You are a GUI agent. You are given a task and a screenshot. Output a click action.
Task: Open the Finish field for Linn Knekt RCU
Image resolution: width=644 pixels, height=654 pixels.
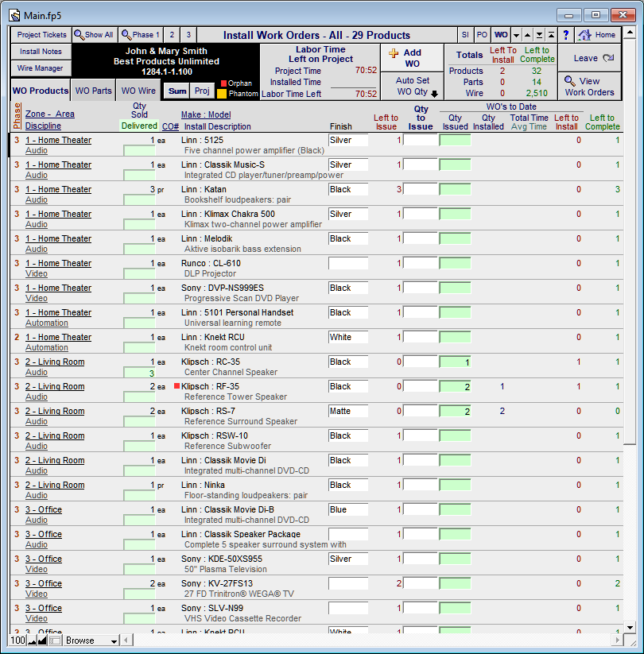click(348, 337)
